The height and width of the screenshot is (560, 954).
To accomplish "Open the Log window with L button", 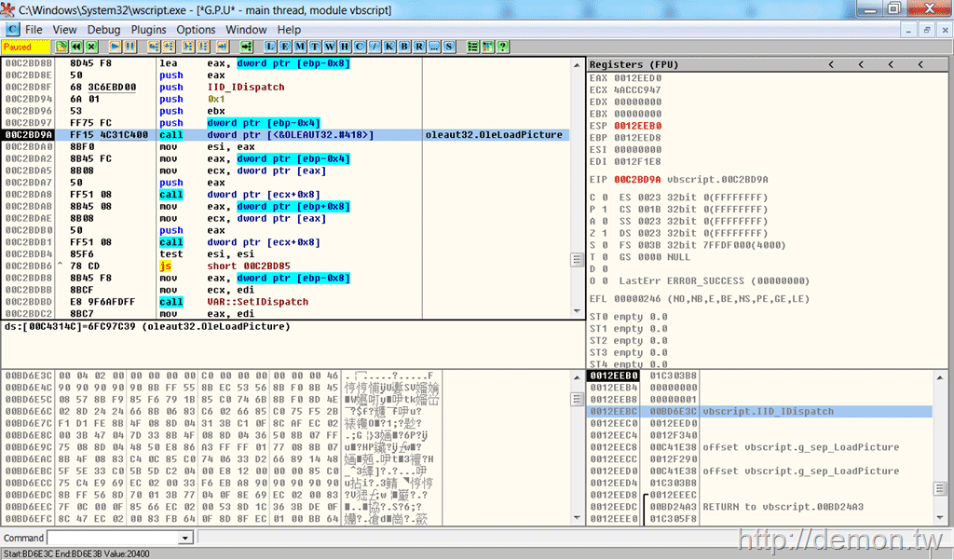I will click(x=271, y=46).
